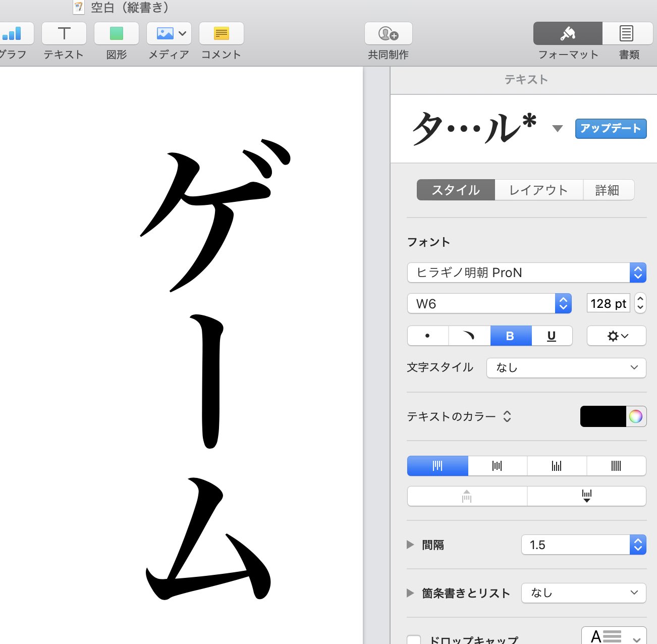Toggle emphasis dot text style button
Image resolution: width=657 pixels, height=644 pixels.
click(x=428, y=336)
